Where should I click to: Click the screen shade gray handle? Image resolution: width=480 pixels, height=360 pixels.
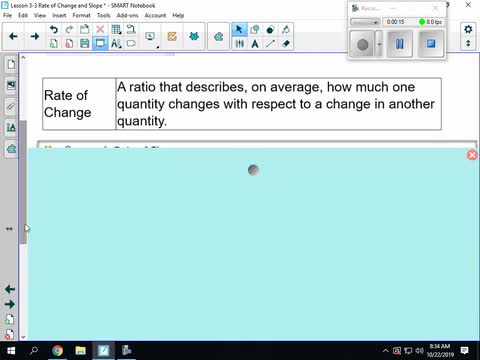point(253,170)
